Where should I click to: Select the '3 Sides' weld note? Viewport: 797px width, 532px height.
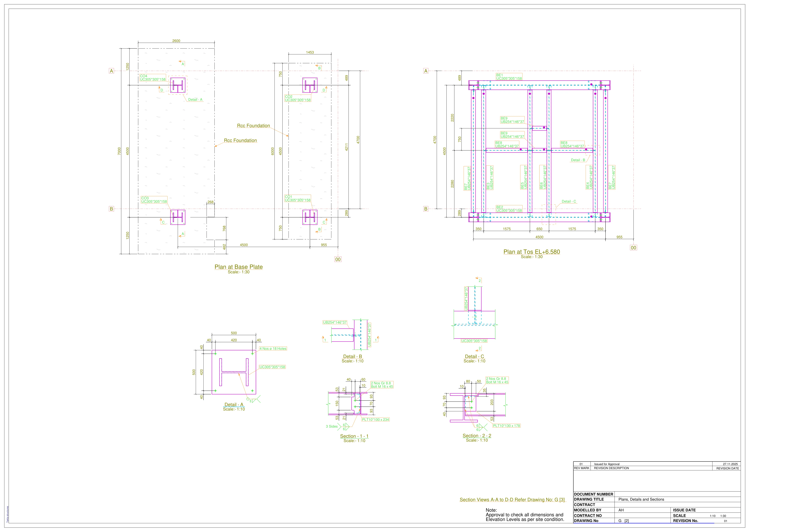pyautogui.click(x=332, y=426)
